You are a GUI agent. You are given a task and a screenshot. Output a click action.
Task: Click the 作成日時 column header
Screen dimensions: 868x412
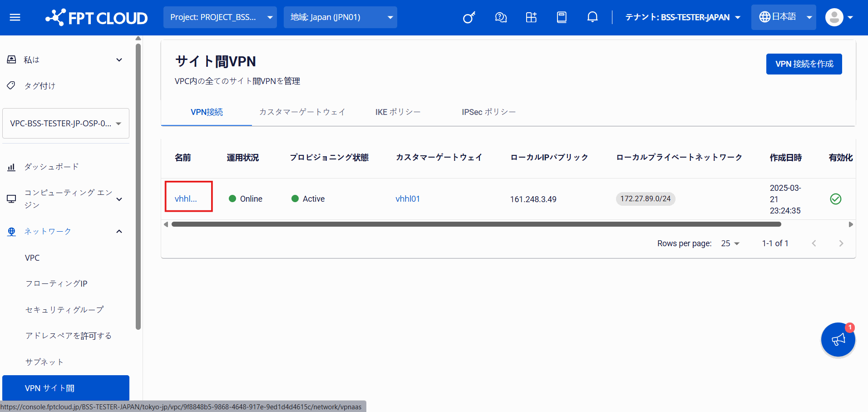click(x=786, y=158)
